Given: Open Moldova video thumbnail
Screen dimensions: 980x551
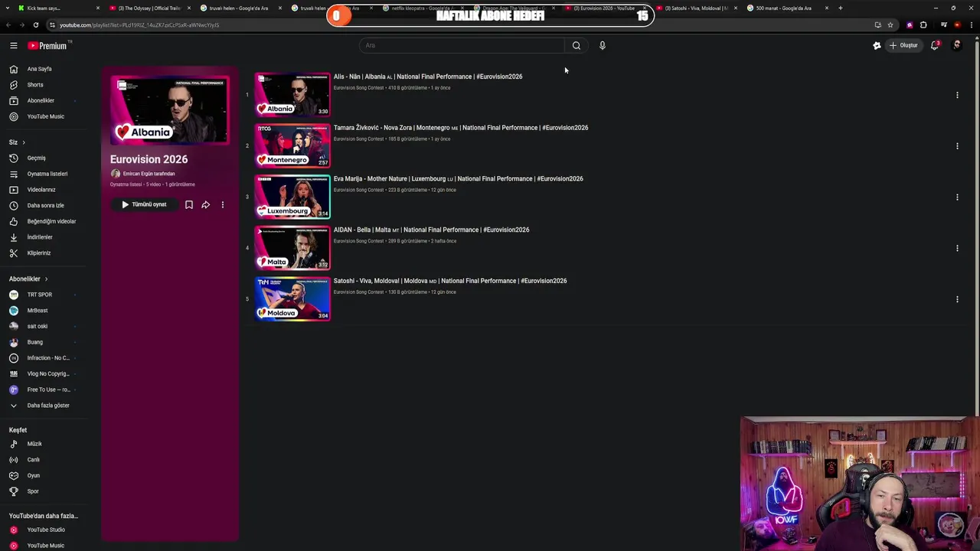Looking at the screenshot, I should 292,298.
